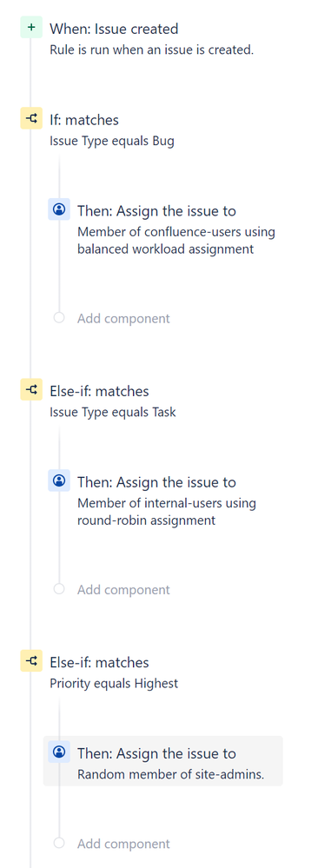Image resolution: width=331 pixels, height=868 pixels.
Task: Select the Issue Type equals Bug branch icon
Action: [31, 118]
